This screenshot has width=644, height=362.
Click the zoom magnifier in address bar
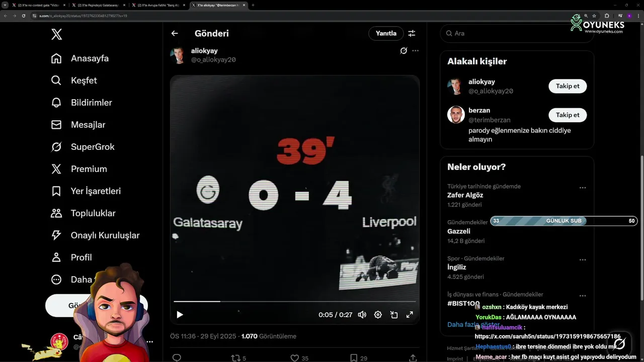coord(586,16)
